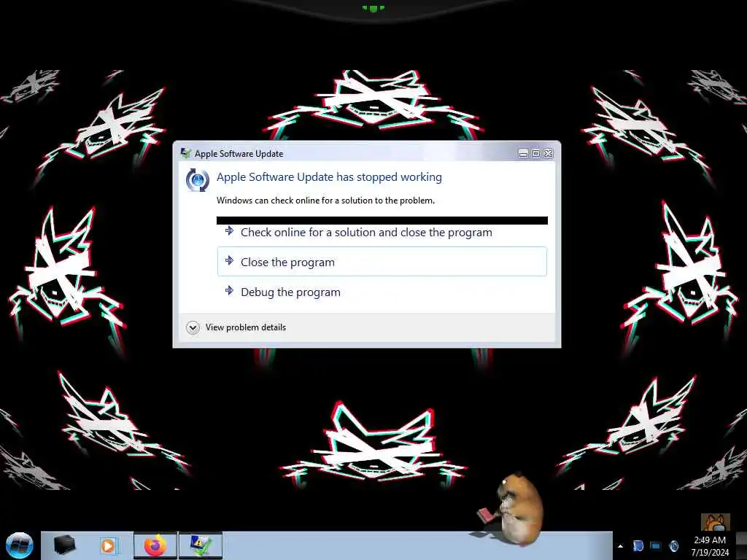Click the title bar app icon of the dialog
The width and height of the screenshot is (747, 560).
(x=186, y=153)
